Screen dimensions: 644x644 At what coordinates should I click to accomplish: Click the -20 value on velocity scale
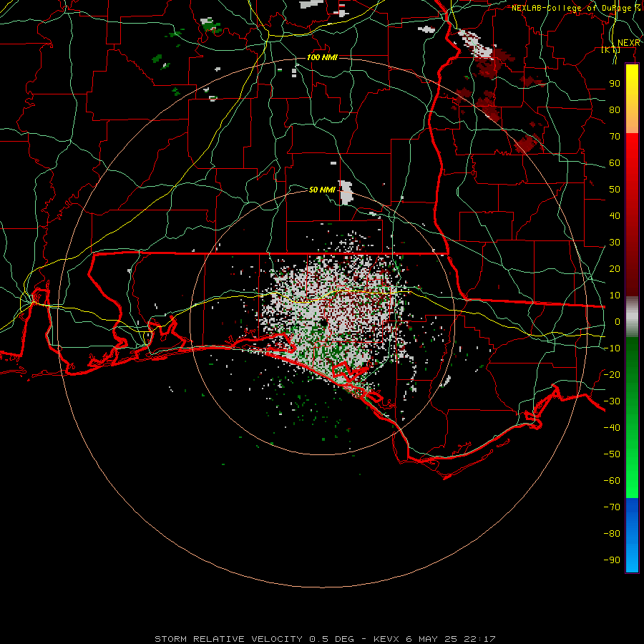click(612, 375)
